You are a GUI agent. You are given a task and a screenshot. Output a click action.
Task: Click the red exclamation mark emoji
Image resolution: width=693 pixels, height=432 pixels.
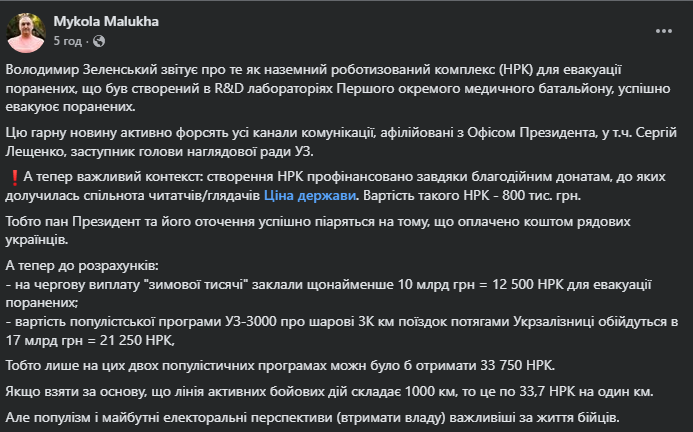point(11,177)
